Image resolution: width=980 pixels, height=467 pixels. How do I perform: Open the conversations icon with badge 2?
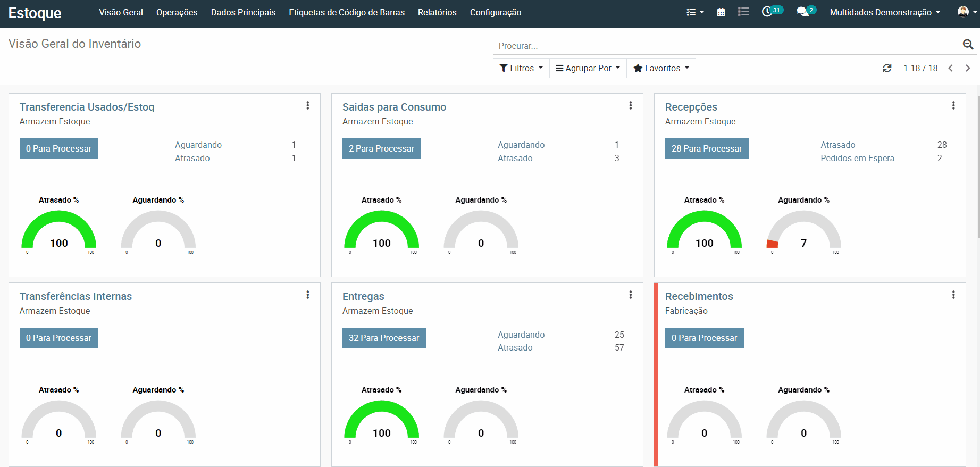(803, 12)
